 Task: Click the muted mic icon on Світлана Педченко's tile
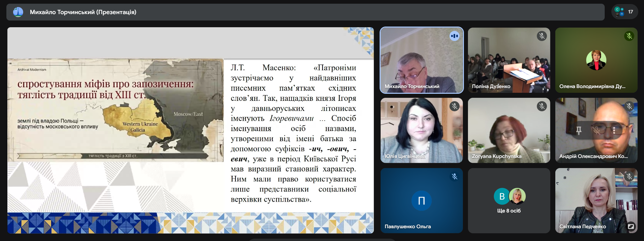tap(629, 176)
